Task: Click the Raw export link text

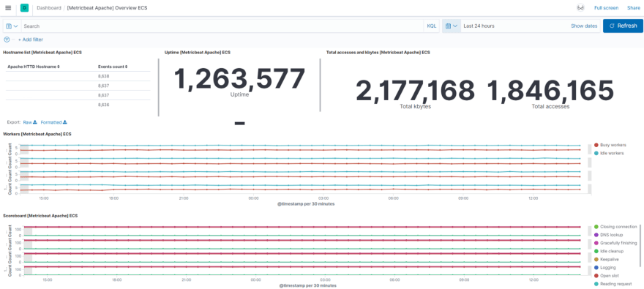Action: click(28, 122)
